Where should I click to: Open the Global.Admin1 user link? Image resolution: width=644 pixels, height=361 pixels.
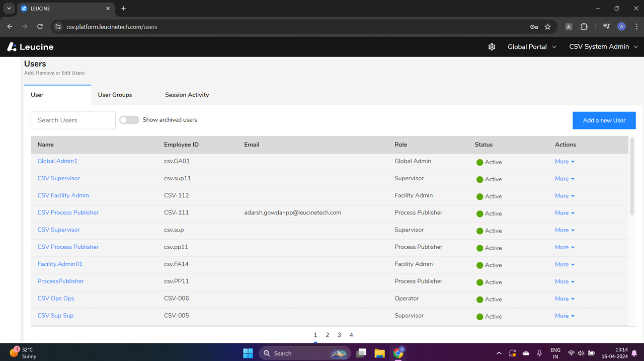57,161
